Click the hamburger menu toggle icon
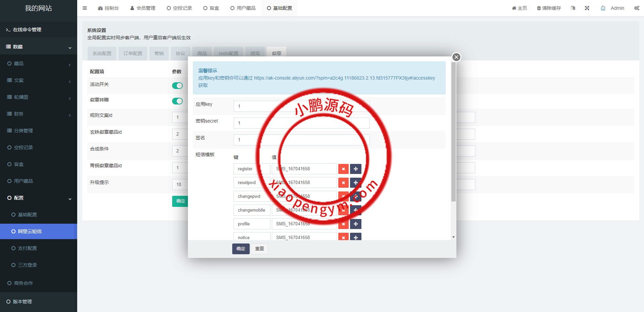Viewport: 644px width, 312px height. [85, 8]
